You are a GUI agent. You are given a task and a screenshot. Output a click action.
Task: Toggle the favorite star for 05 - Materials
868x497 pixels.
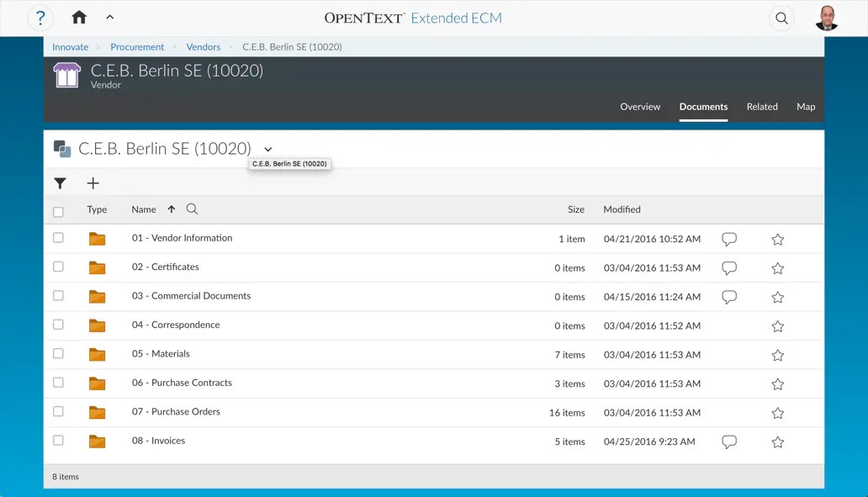tap(777, 354)
